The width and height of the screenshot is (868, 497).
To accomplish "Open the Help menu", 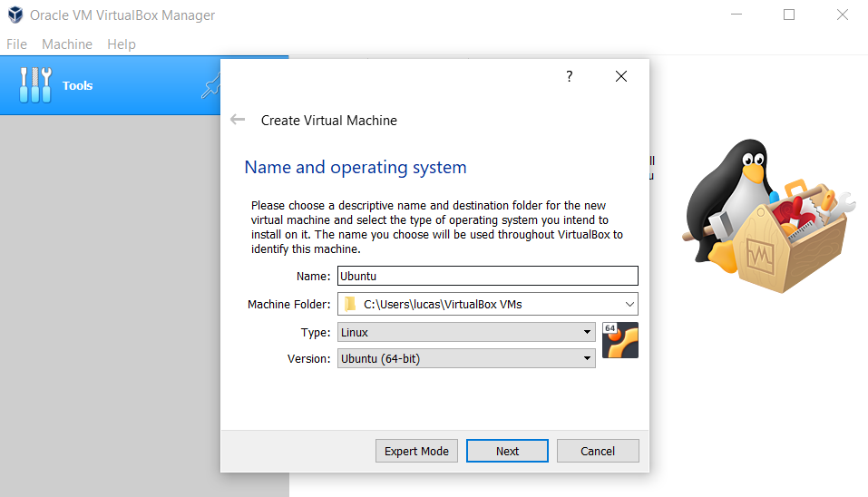I will [x=122, y=44].
